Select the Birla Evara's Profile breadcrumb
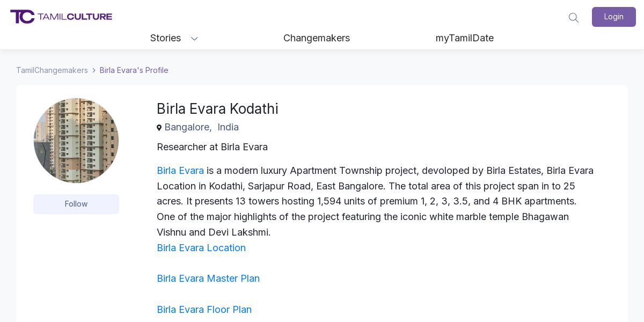The image size is (644, 322). [134, 70]
